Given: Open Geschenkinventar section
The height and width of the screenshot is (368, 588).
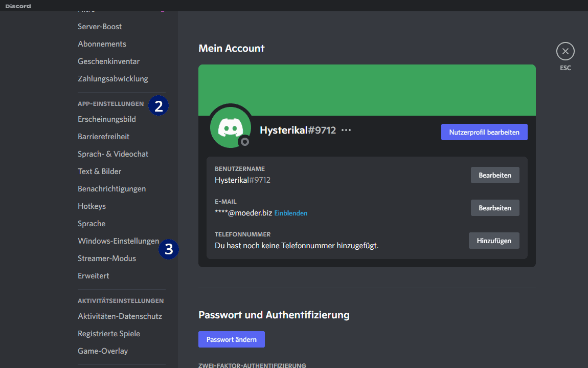Looking at the screenshot, I should pos(109,61).
